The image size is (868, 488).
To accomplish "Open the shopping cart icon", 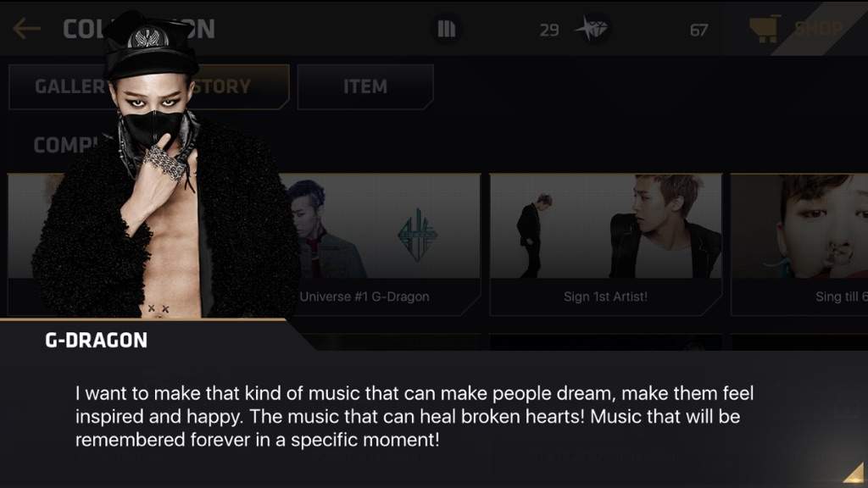I will (x=765, y=30).
